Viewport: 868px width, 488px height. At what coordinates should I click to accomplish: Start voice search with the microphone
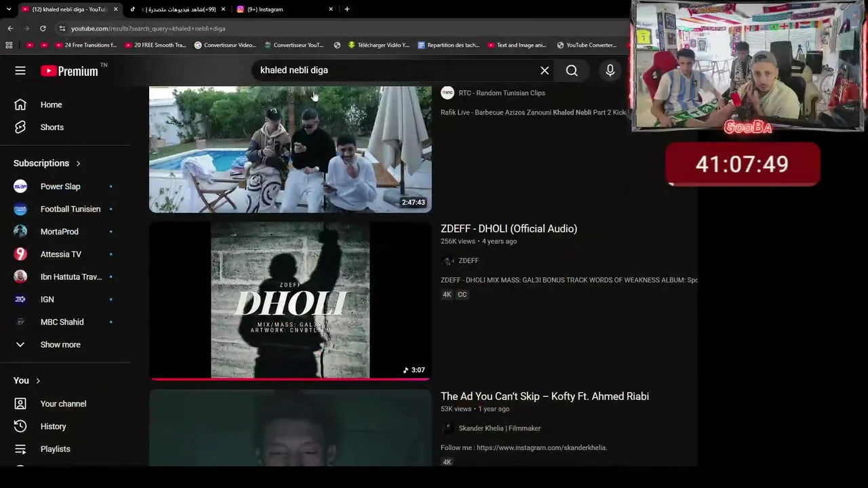[610, 70]
